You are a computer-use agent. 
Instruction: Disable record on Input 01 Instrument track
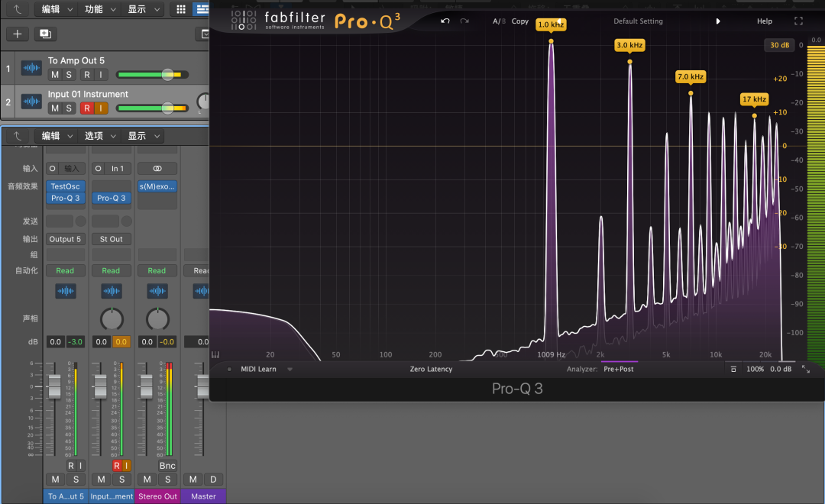[86, 108]
